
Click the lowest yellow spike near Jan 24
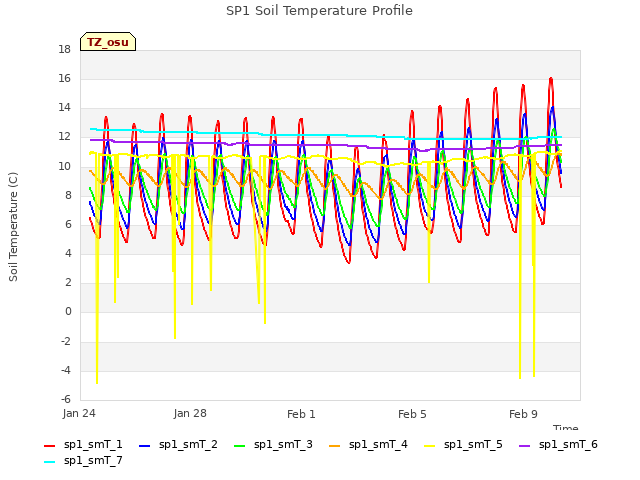[97, 382]
